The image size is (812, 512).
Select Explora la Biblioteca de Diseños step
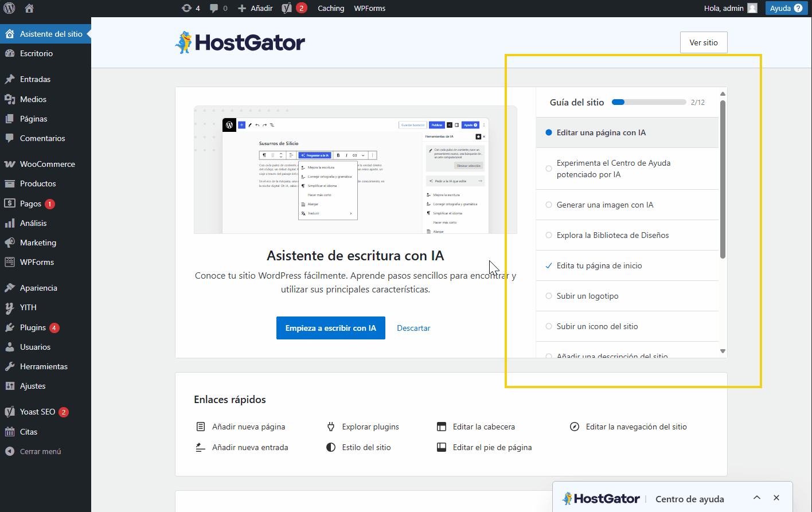coord(627,235)
